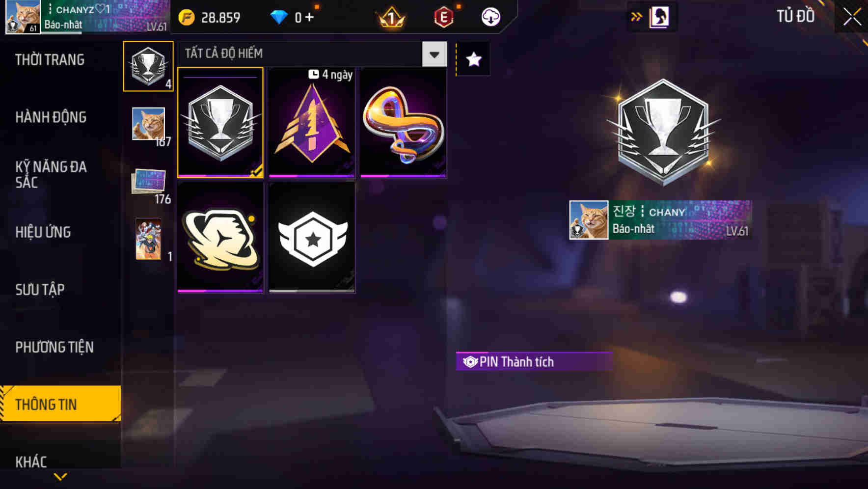Switch to the Thời Trang tab
This screenshot has width=868, height=489.
click(x=50, y=60)
